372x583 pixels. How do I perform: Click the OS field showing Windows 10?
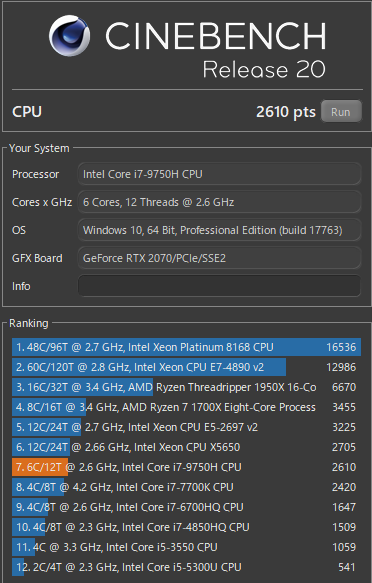tap(219, 230)
